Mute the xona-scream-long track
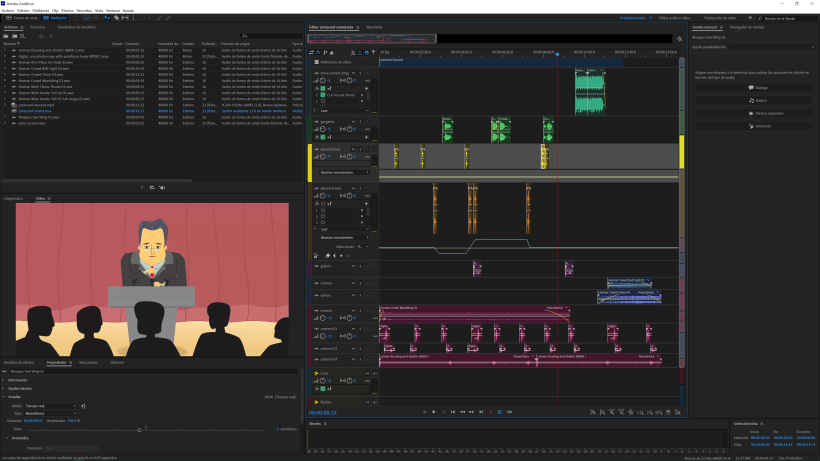The height and width of the screenshot is (461, 820). tap(354, 73)
